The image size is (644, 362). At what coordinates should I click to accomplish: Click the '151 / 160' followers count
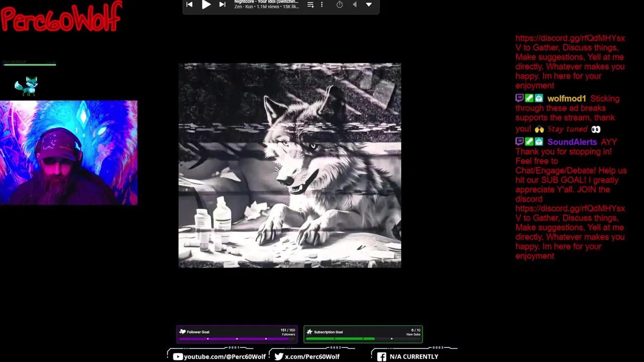tap(287, 330)
